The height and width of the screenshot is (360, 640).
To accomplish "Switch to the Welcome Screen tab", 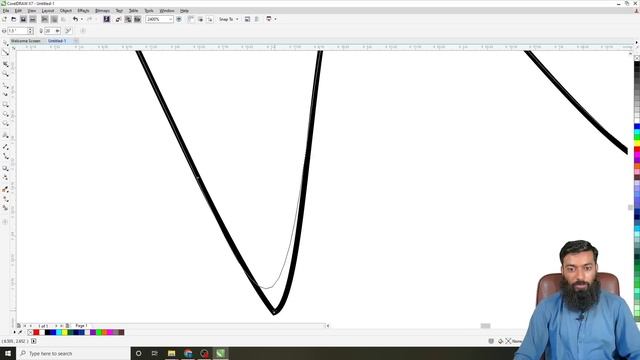I will 25,41.
